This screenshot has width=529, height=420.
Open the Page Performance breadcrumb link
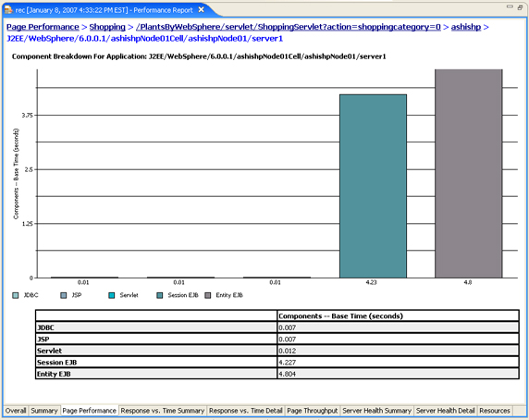tap(43, 27)
